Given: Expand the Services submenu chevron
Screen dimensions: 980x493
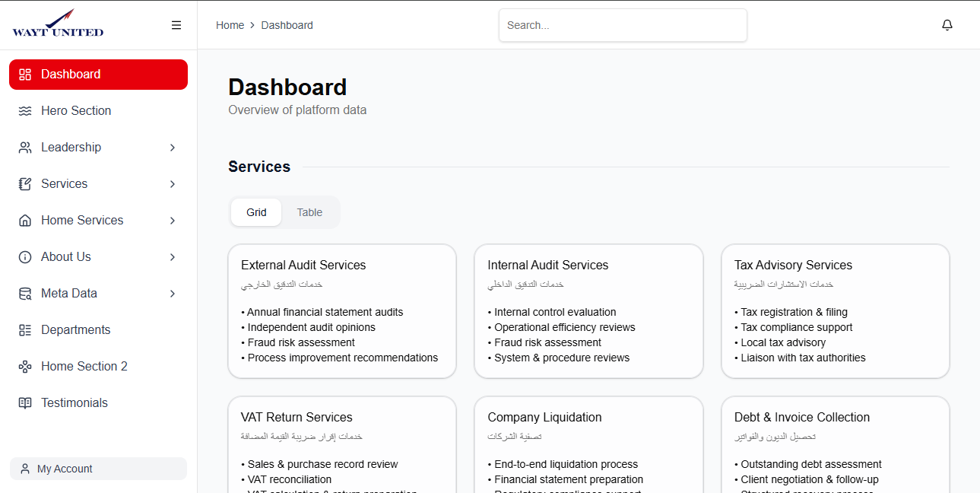Looking at the screenshot, I should coord(173,184).
